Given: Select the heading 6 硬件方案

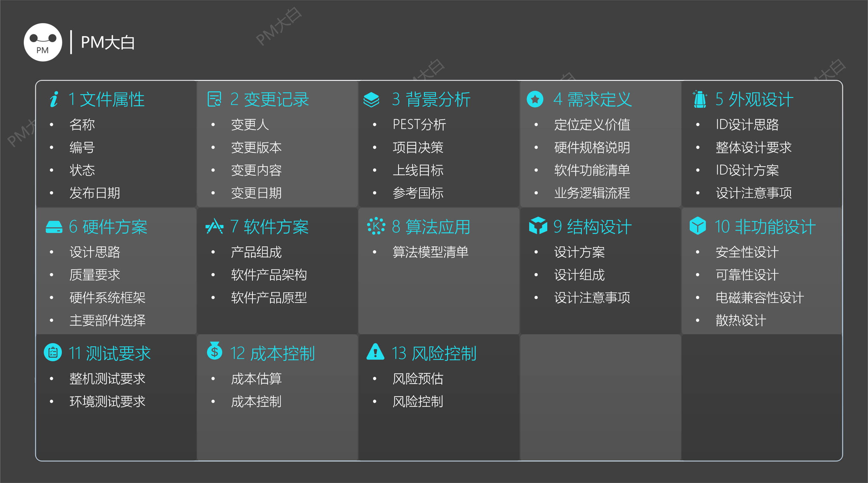Looking at the screenshot, I should pyautogui.click(x=108, y=226).
